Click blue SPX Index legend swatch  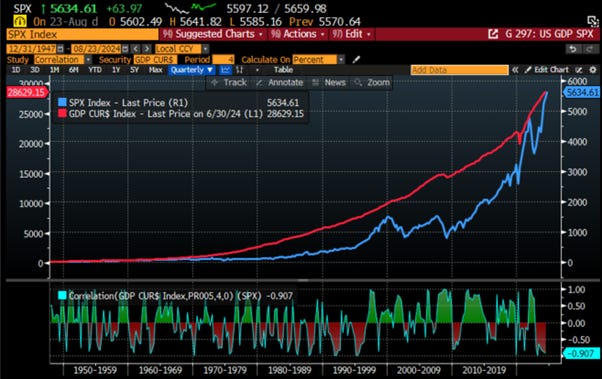click(62, 103)
